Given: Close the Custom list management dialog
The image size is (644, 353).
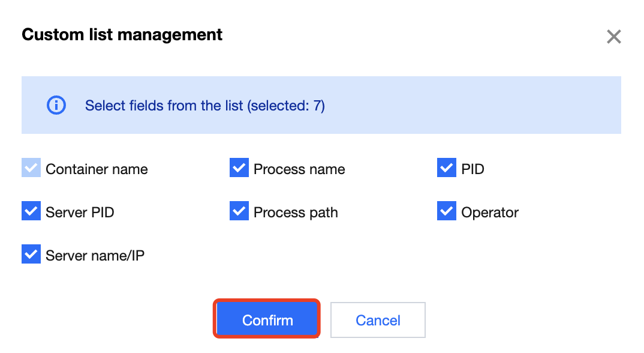Looking at the screenshot, I should (x=613, y=37).
